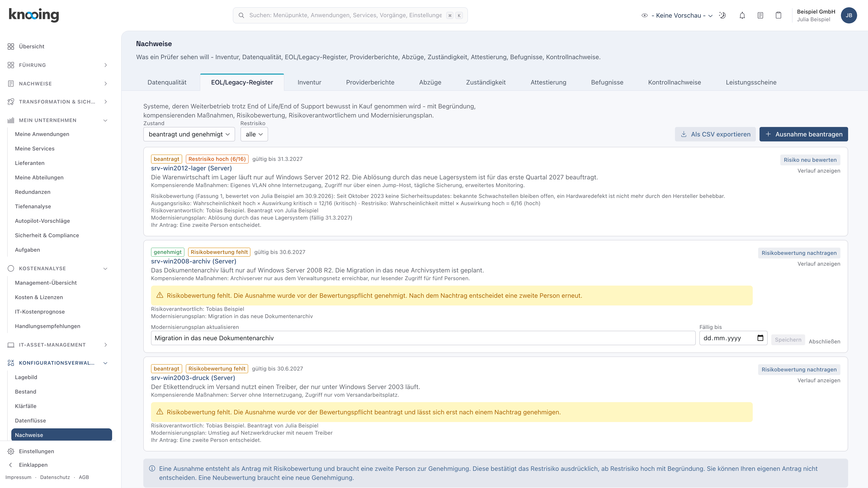The image size is (868, 488).
Task: Switch to the Providerberichte tab
Action: [370, 82]
